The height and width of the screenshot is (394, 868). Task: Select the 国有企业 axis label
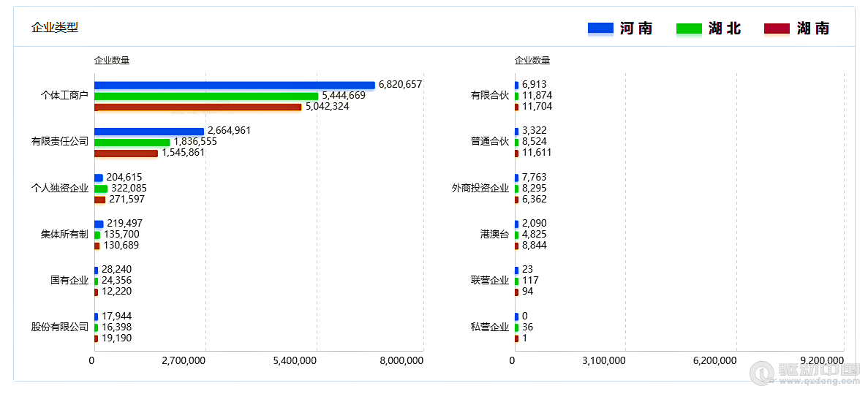[69, 280]
